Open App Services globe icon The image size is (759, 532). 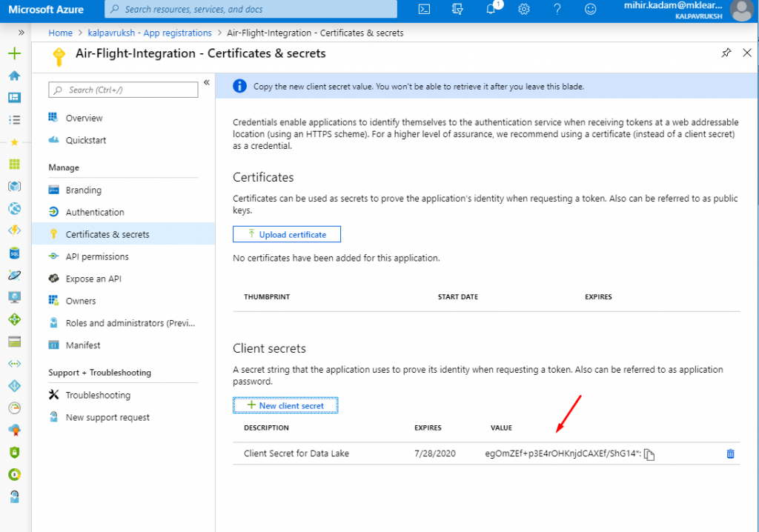click(15, 209)
